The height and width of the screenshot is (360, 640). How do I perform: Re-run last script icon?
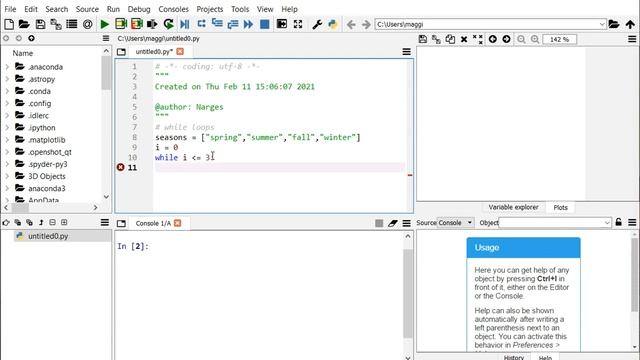[168, 24]
